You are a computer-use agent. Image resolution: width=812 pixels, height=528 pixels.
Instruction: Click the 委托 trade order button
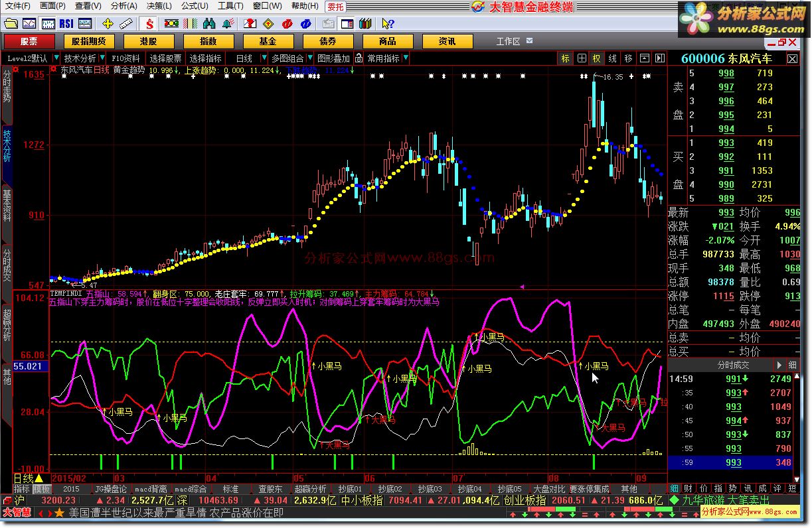[x=335, y=7]
